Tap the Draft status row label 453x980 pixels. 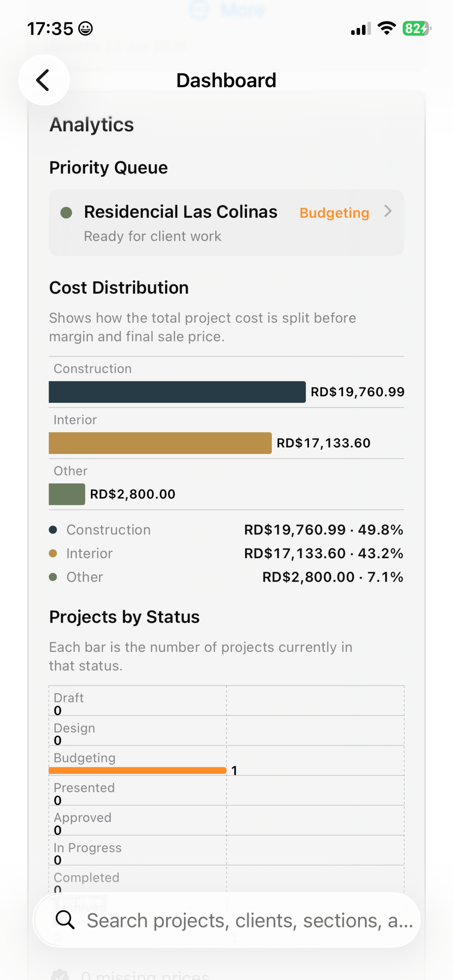click(x=68, y=698)
